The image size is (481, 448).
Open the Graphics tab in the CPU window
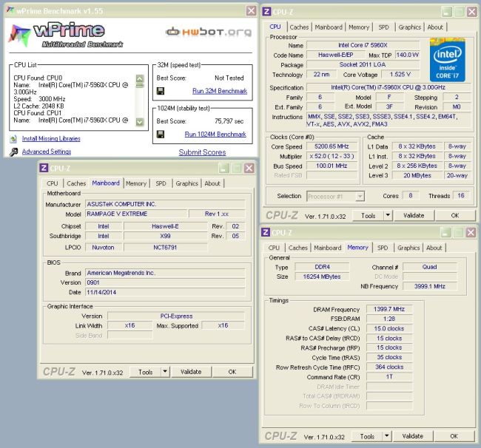pos(409,27)
